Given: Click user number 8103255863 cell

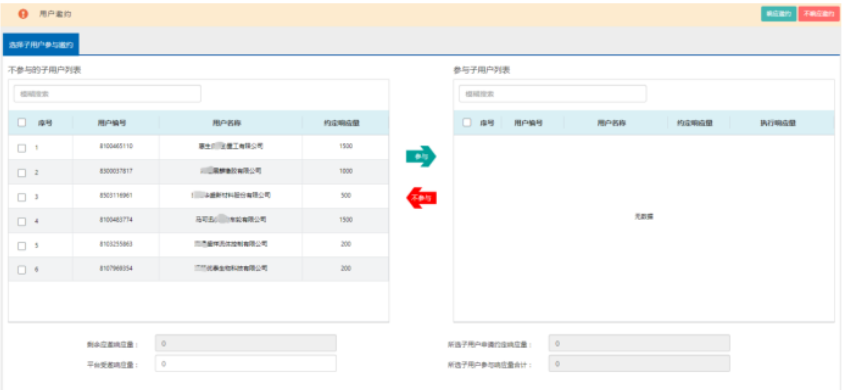Looking at the screenshot, I should click(x=116, y=244).
